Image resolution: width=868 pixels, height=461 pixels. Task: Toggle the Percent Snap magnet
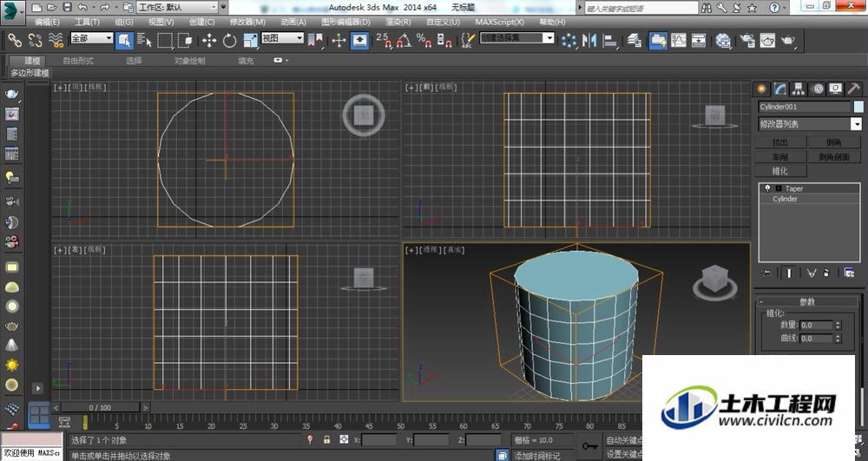coord(424,41)
